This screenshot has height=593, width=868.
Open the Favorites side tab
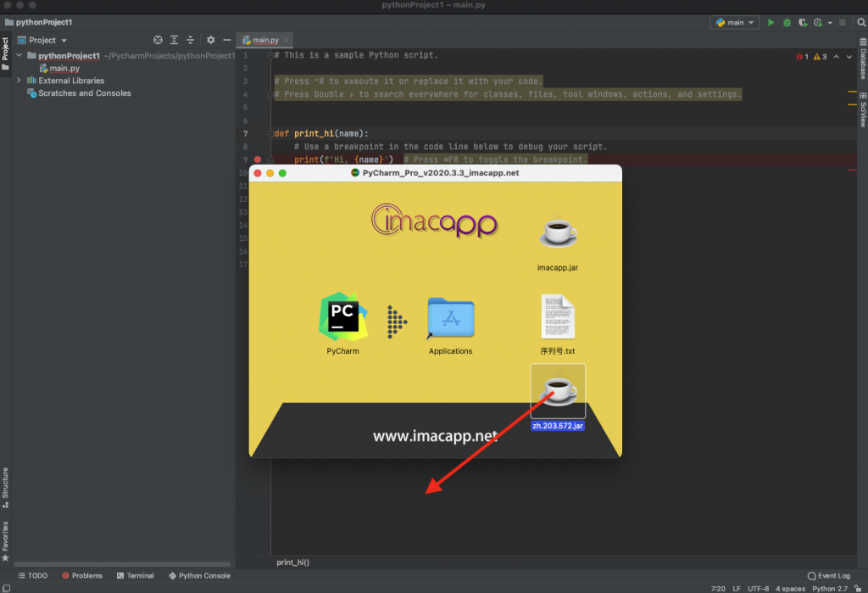(6, 541)
